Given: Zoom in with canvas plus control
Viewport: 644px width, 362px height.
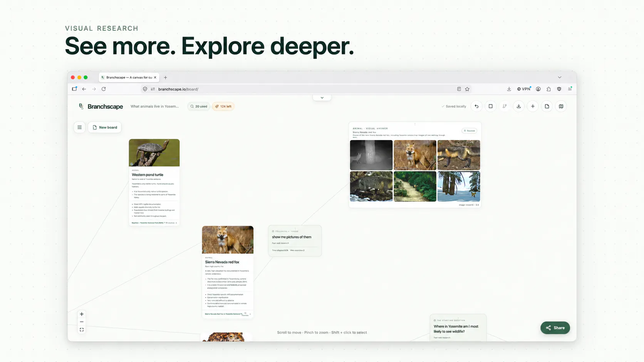Looking at the screenshot, I should coord(82,314).
